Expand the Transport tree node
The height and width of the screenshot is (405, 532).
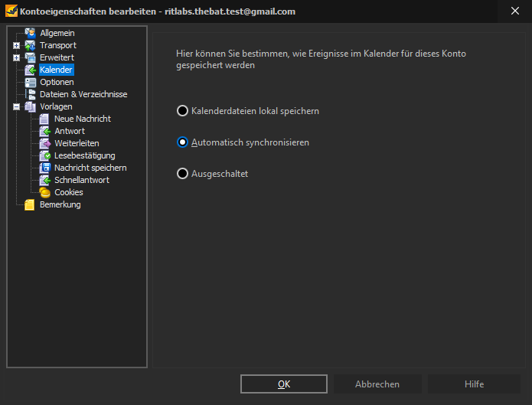coord(16,45)
